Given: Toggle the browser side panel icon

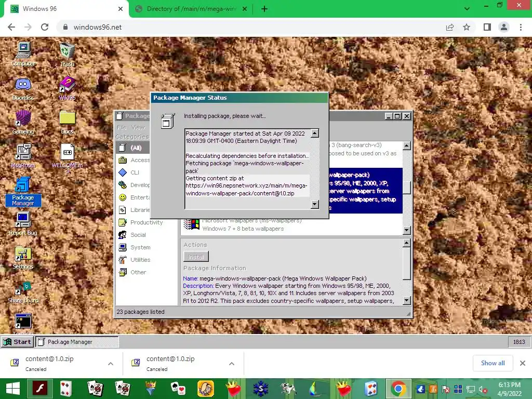Looking at the screenshot, I should click(487, 27).
